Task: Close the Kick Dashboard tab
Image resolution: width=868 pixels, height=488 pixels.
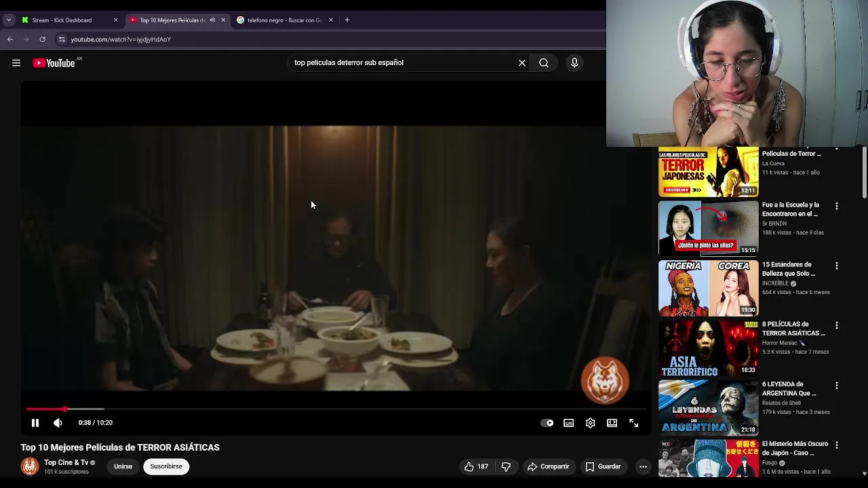Action: [115, 20]
